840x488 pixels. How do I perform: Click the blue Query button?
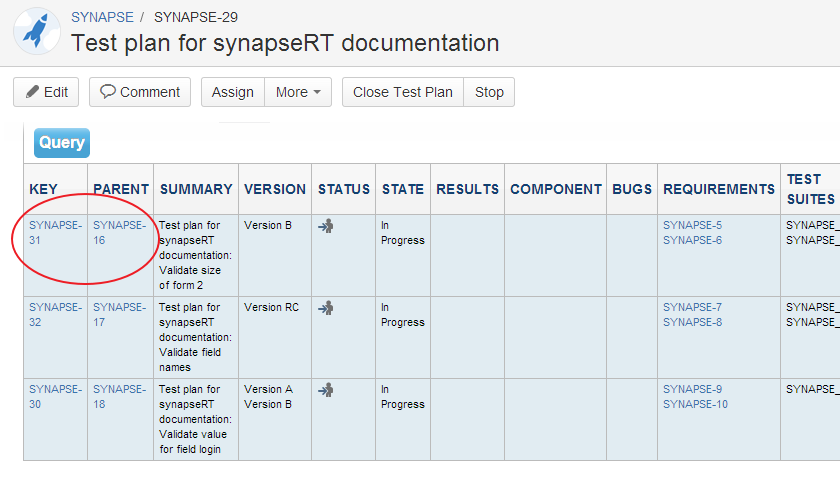click(61, 143)
